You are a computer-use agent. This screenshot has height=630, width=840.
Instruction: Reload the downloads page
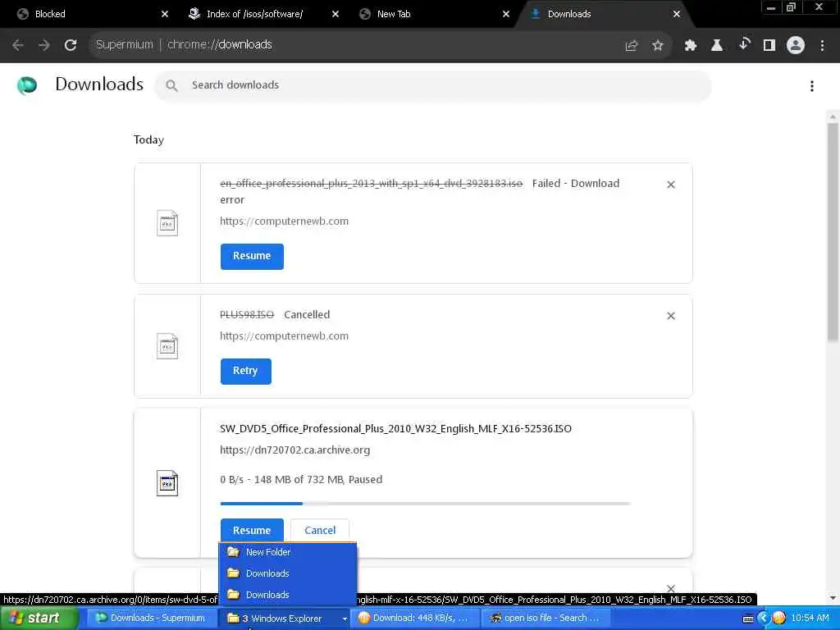pyautogui.click(x=71, y=45)
